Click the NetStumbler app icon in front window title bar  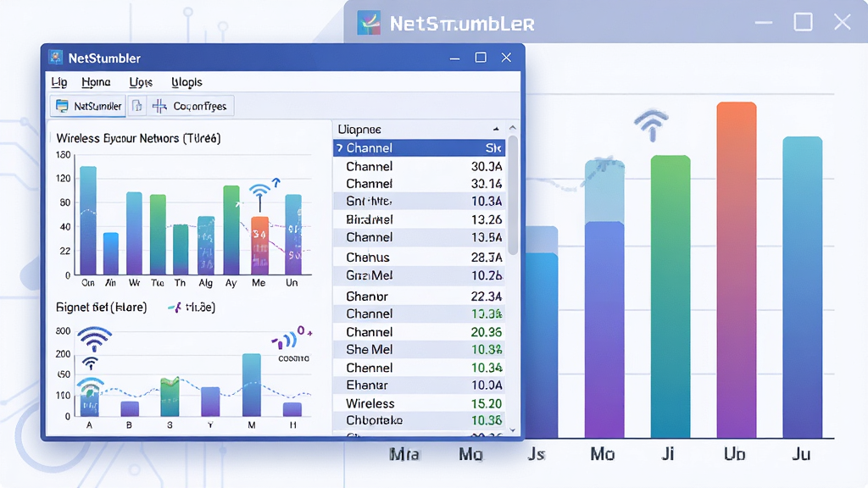pos(55,58)
